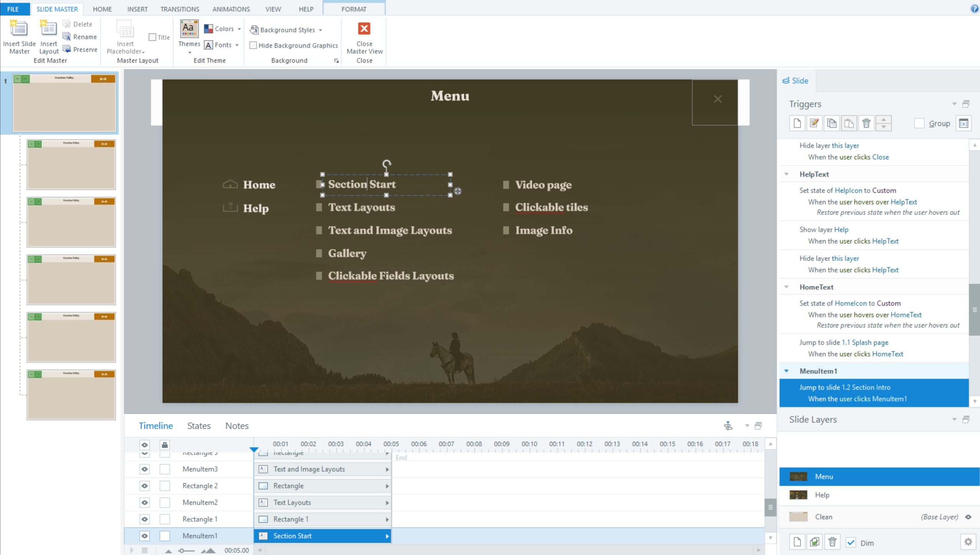Open the Themes gallery

pos(189,38)
